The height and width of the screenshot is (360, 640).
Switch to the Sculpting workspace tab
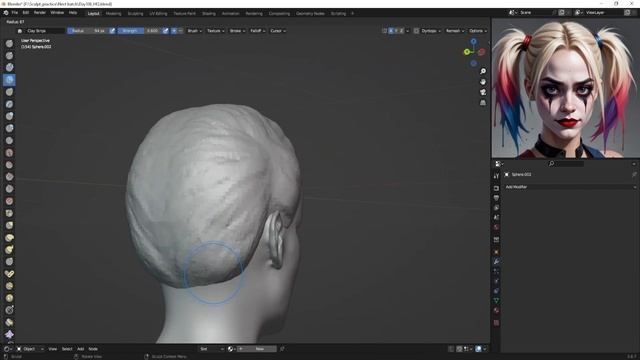(135, 13)
